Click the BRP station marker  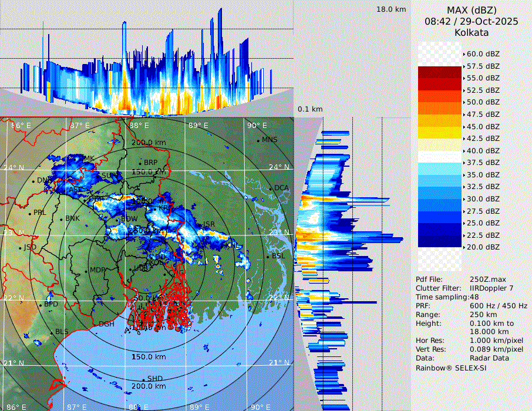pyautogui.click(x=141, y=163)
